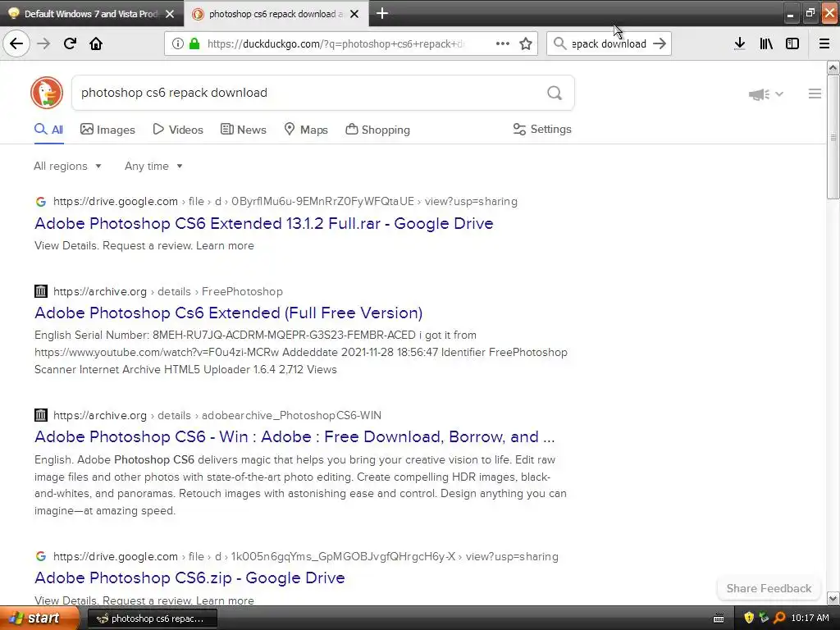Switch to Images results
Screen dimensions: 840x630
[107, 130]
